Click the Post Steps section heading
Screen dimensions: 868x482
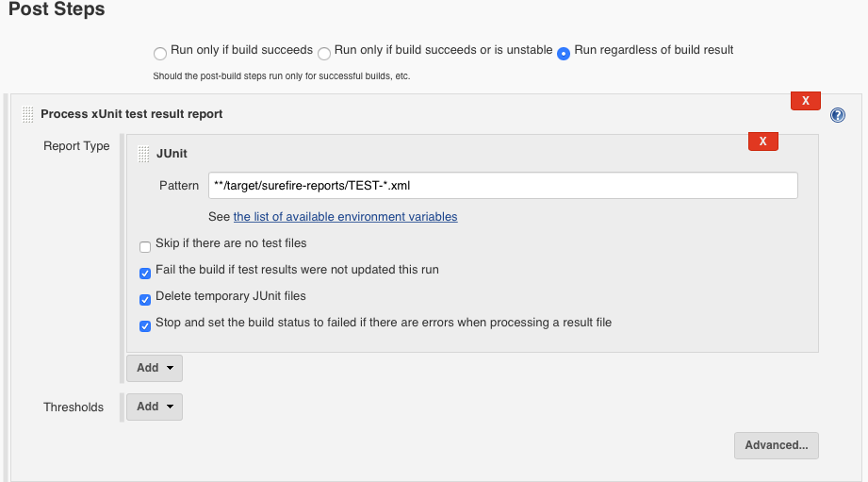(57, 8)
